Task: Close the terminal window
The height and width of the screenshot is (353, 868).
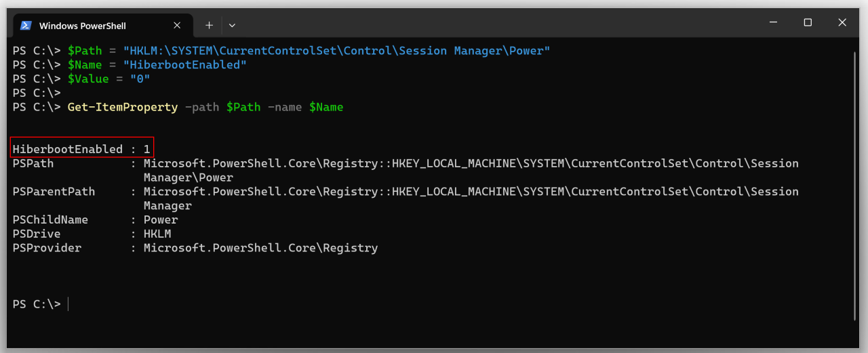Action: point(842,22)
